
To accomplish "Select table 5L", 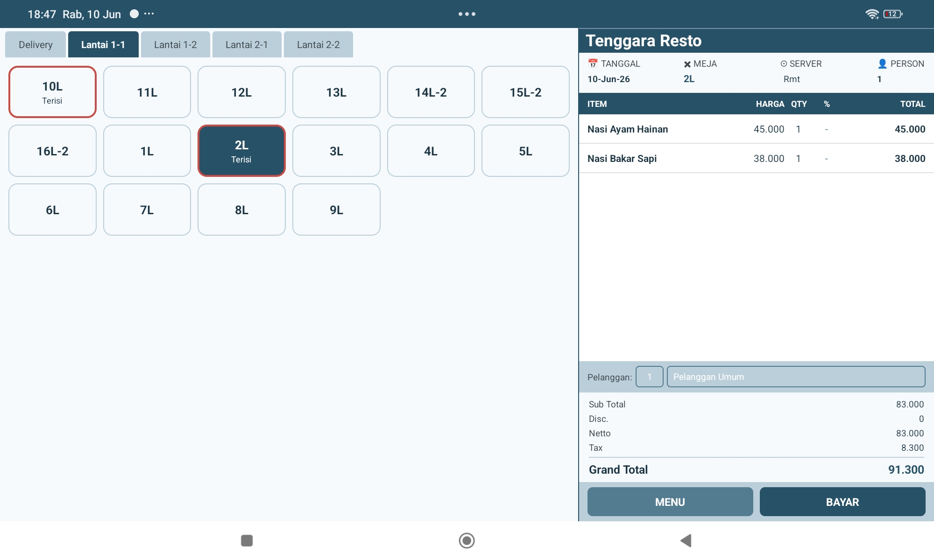I will pyautogui.click(x=525, y=151).
